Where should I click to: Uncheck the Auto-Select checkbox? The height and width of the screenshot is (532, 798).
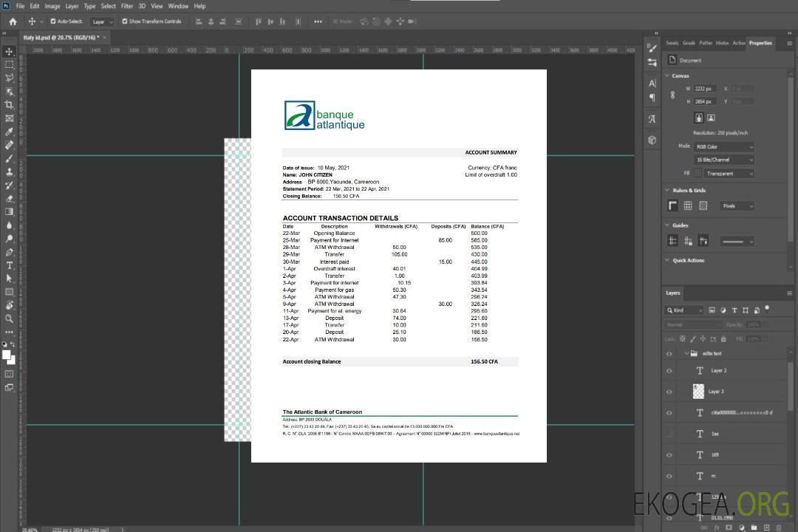click(52, 21)
